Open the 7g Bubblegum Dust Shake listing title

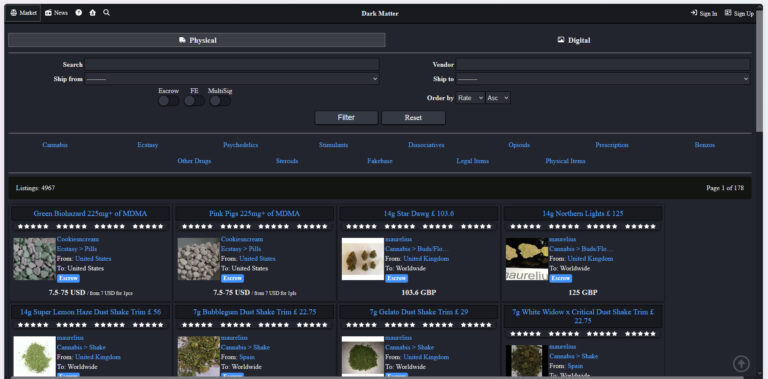click(254, 312)
